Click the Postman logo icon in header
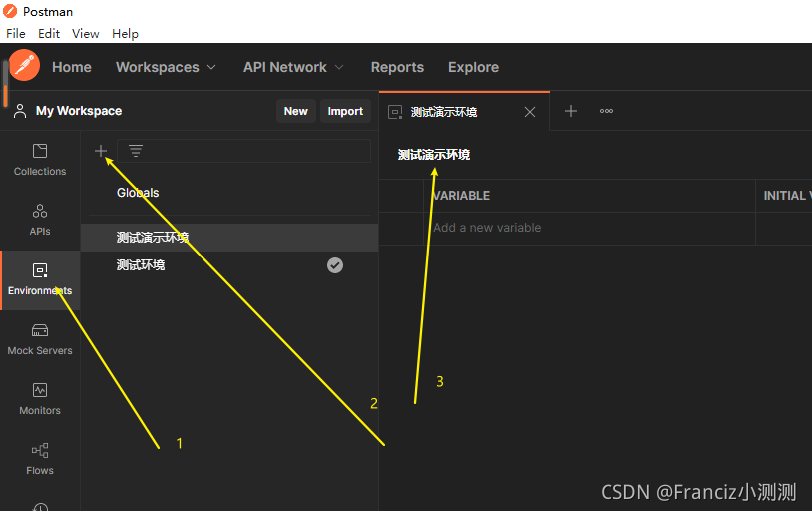 (24, 65)
